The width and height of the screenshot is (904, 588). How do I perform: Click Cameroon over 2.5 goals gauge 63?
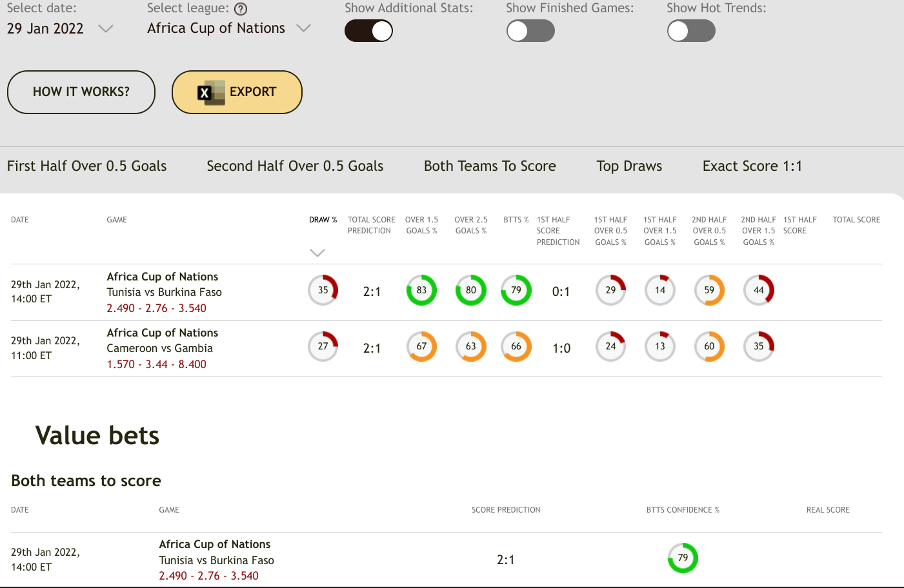point(471,346)
